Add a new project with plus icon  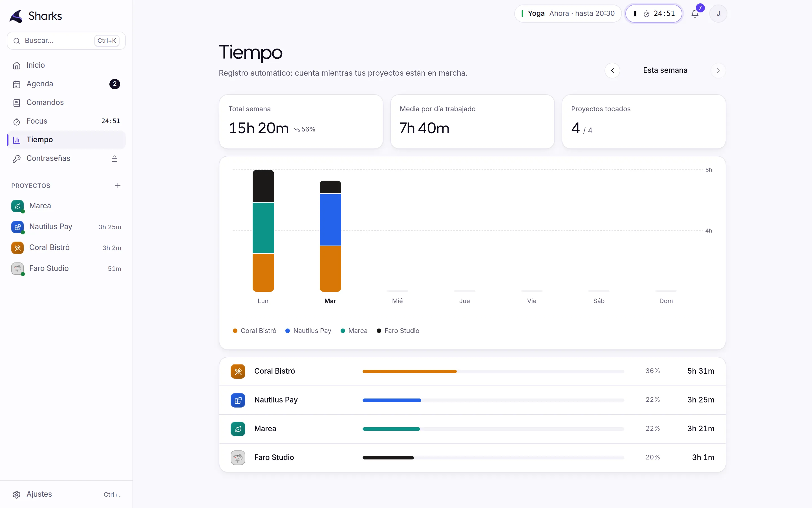tap(118, 186)
